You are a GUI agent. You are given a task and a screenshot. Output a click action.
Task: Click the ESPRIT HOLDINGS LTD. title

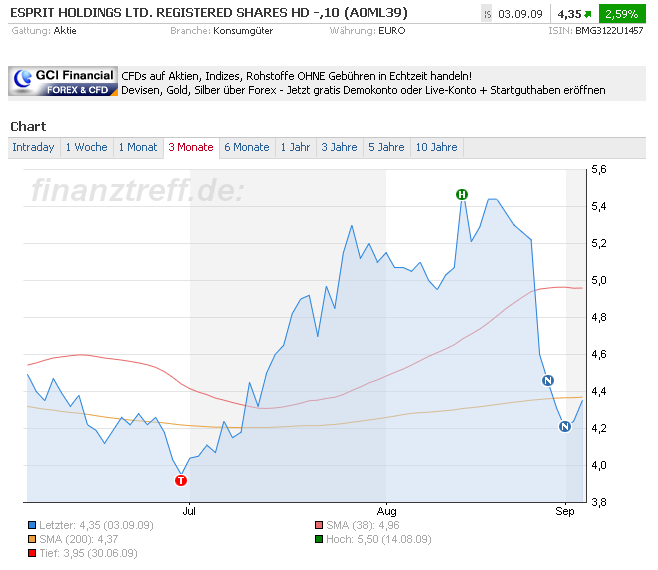209,13
